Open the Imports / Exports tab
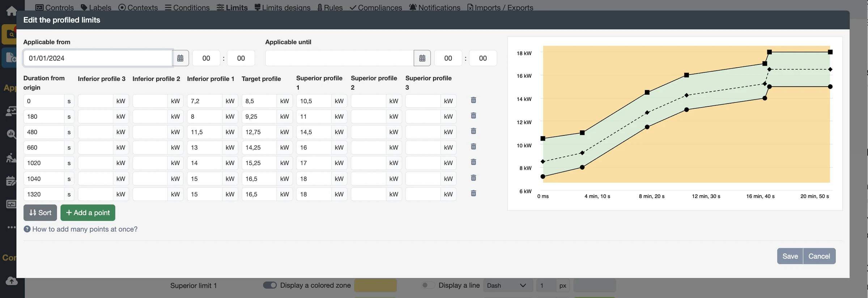Viewport: 868px width, 298px height. pyautogui.click(x=500, y=8)
